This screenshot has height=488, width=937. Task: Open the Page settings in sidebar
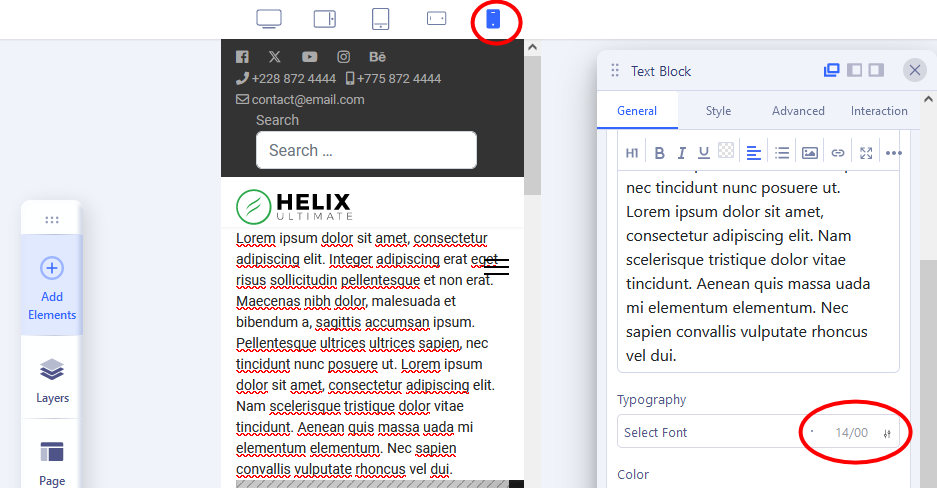[52, 464]
